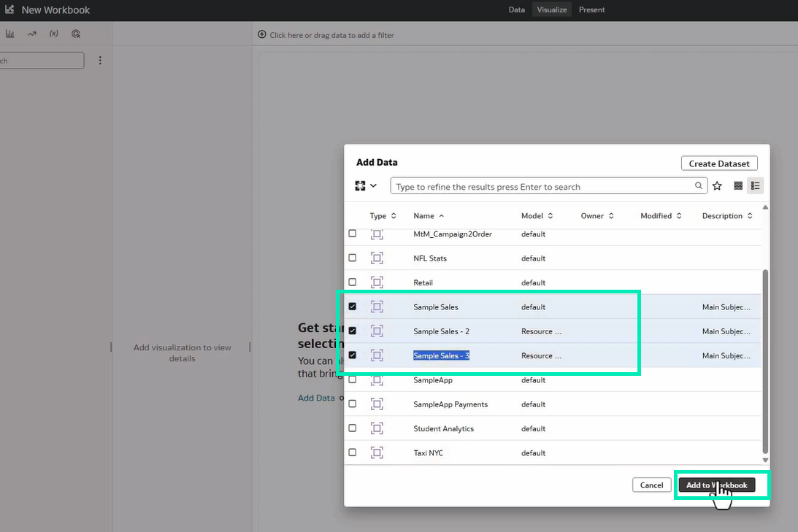
Task: Click the plus icon to add a filter
Action: pos(261,34)
